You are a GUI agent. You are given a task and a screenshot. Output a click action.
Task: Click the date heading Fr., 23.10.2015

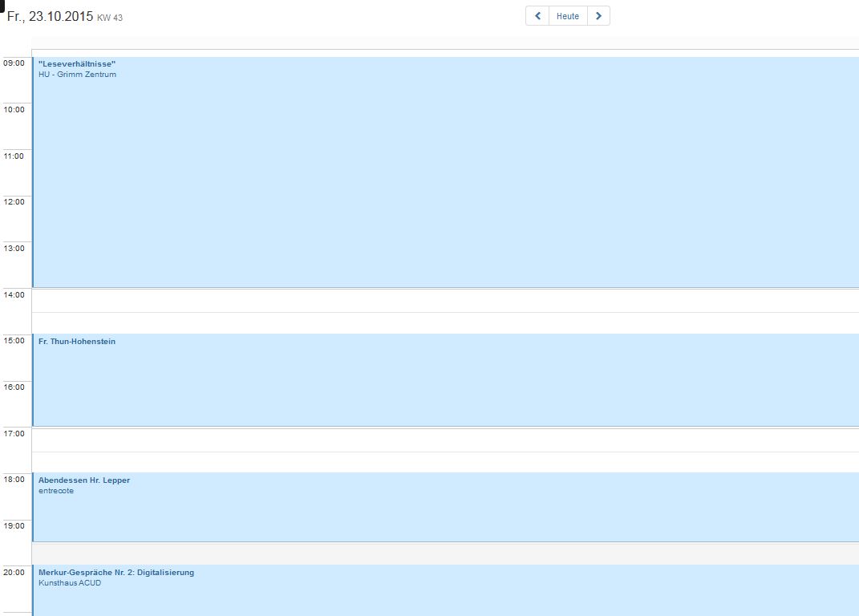[x=51, y=16]
